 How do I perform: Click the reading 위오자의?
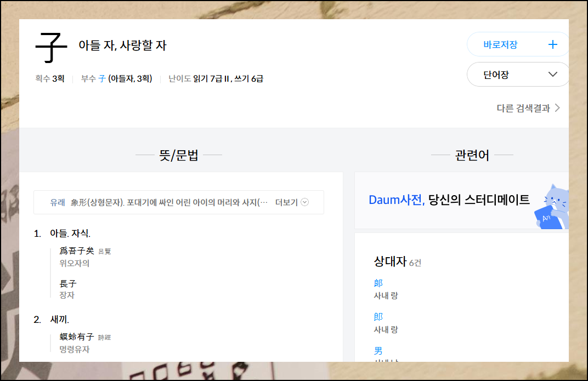click(74, 263)
